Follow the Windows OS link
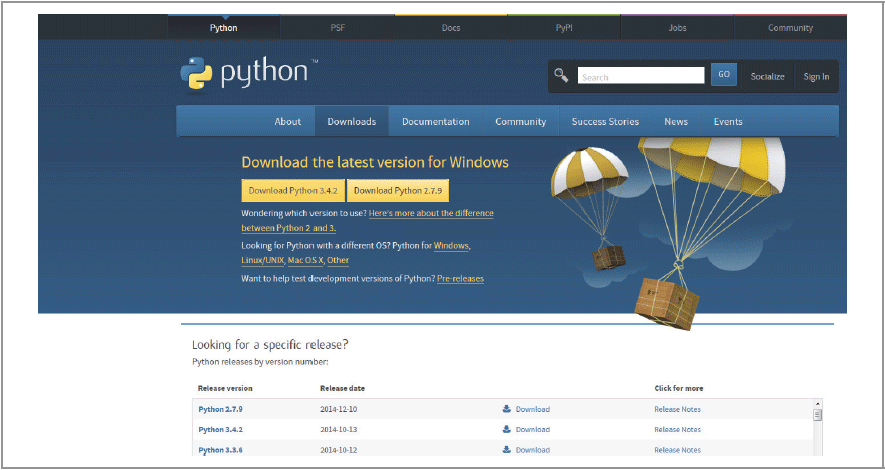This screenshot has height=470, width=885. click(451, 246)
